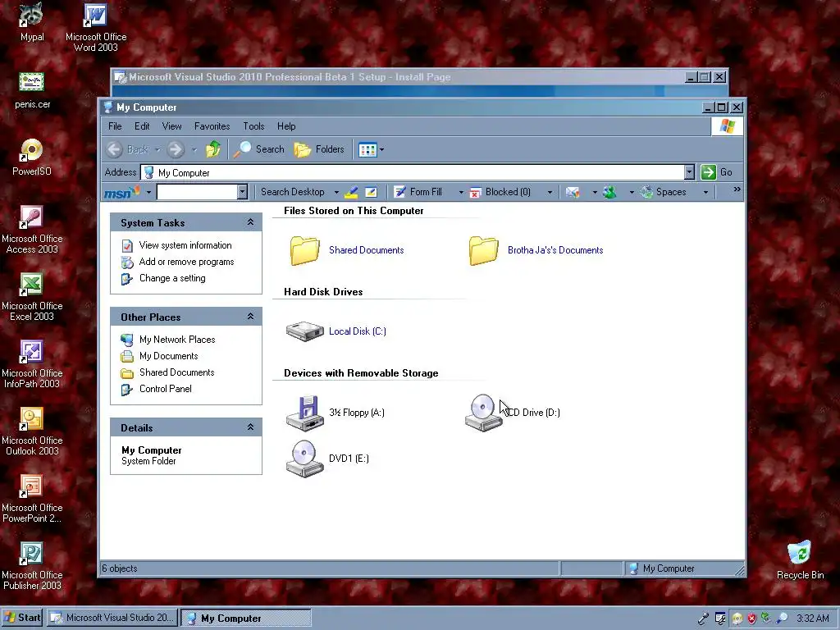The image size is (840, 630).
Task: Expand the MSN search box dropdown
Action: [x=242, y=192]
